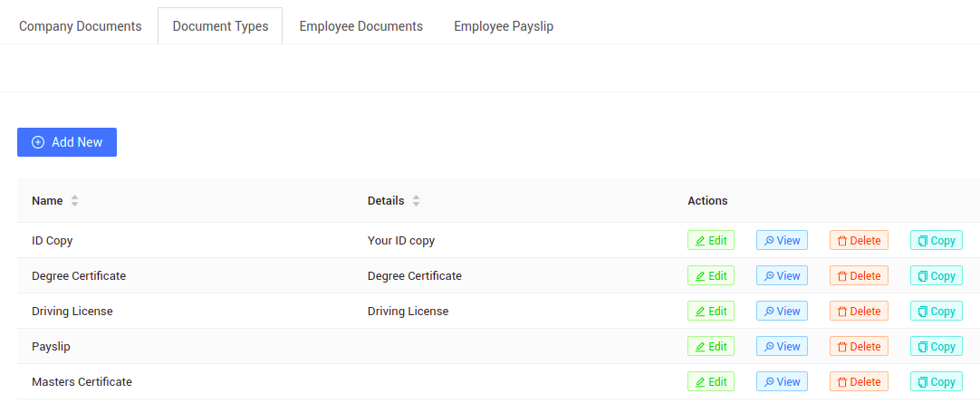The width and height of the screenshot is (980, 413).
Task: Edit the Payslip document type
Action: [711, 346]
